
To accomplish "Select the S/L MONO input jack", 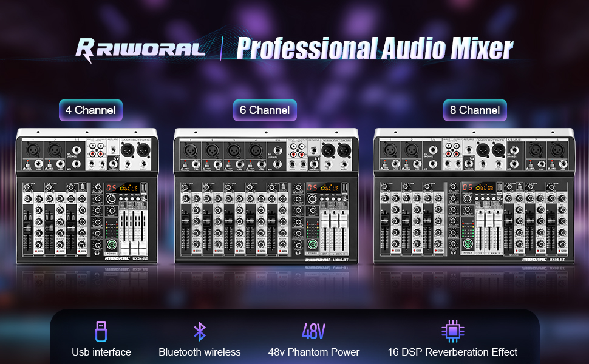I will (x=278, y=151).
